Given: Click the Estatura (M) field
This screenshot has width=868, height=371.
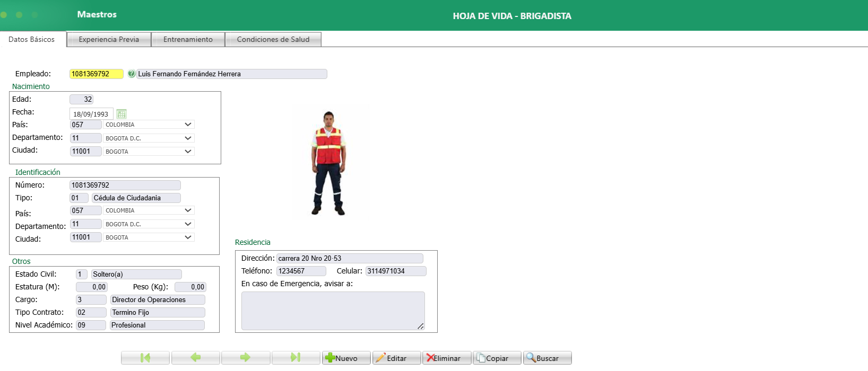Looking at the screenshot, I should point(92,287).
